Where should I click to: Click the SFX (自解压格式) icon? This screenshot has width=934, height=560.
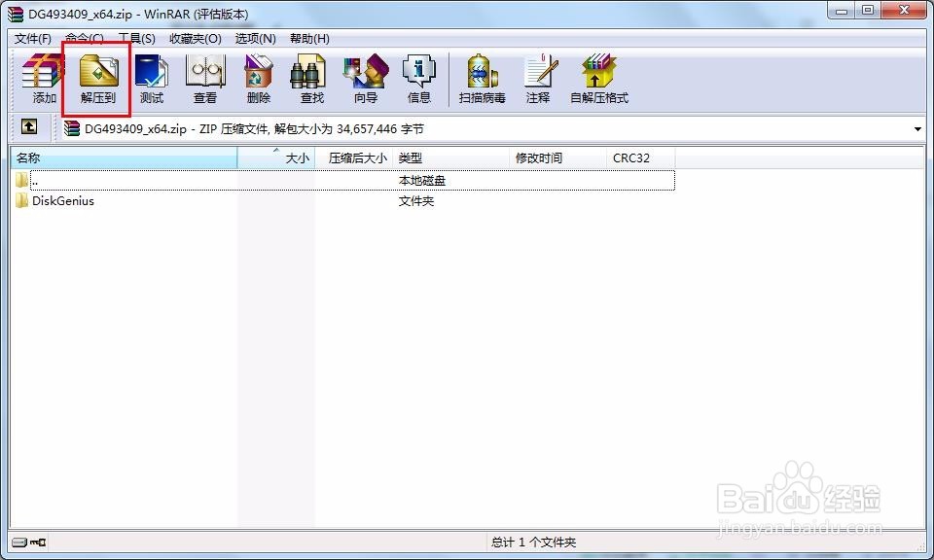click(599, 79)
